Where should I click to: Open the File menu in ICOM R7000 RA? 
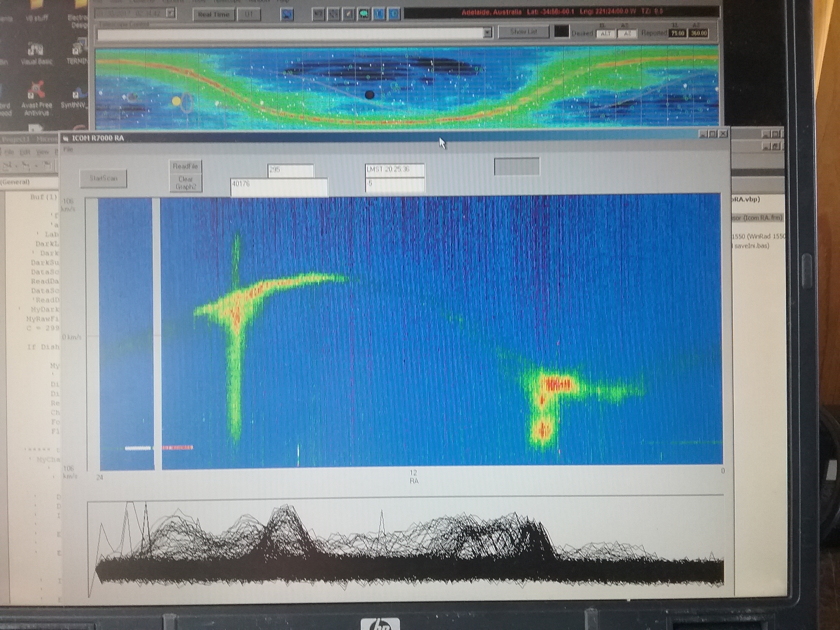(x=68, y=150)
